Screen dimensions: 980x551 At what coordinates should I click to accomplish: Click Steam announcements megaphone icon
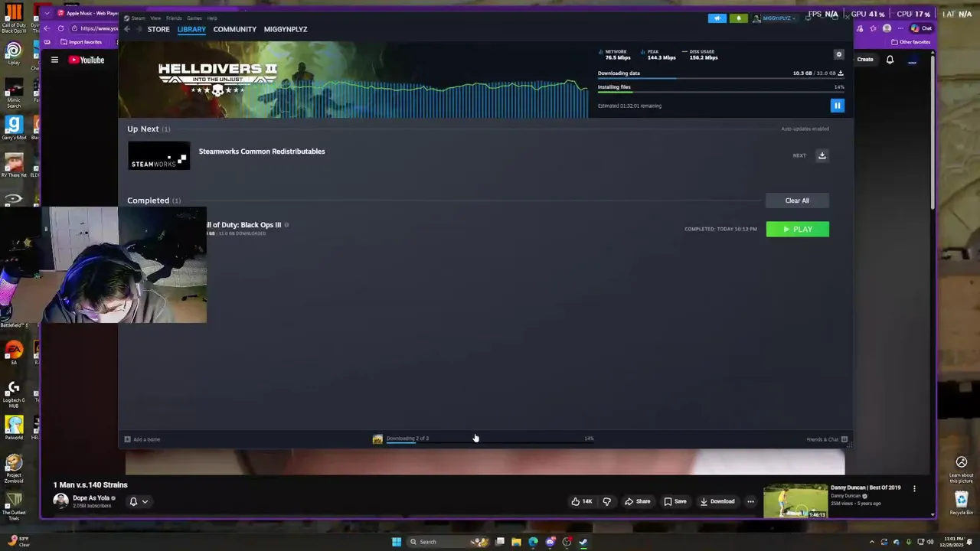coord(717,18)
